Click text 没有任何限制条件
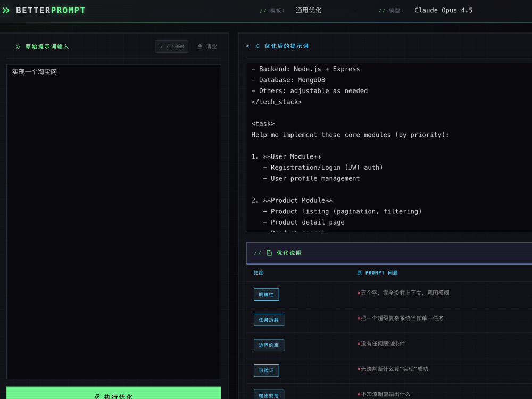The image size is (532, 399). coord(383,343)
